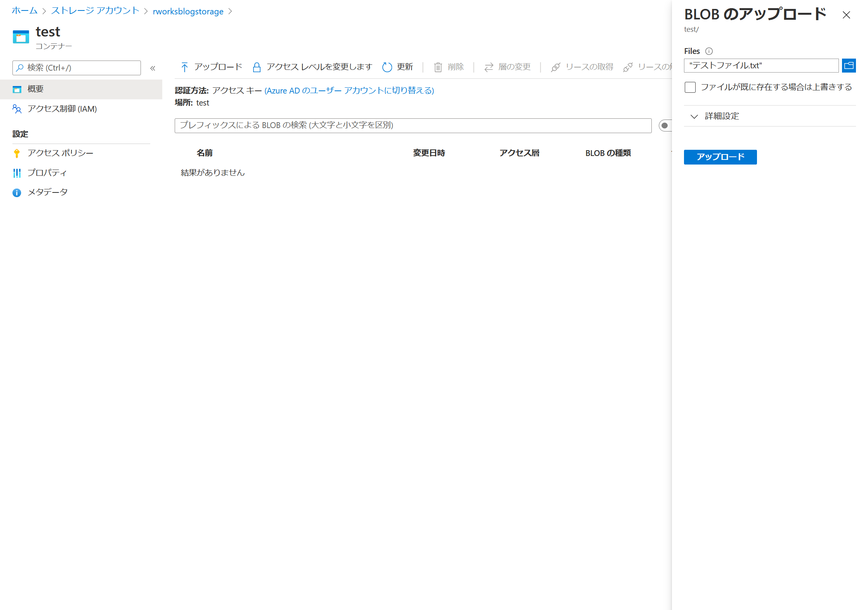Click the 結果がありません message

click(213, 173)
